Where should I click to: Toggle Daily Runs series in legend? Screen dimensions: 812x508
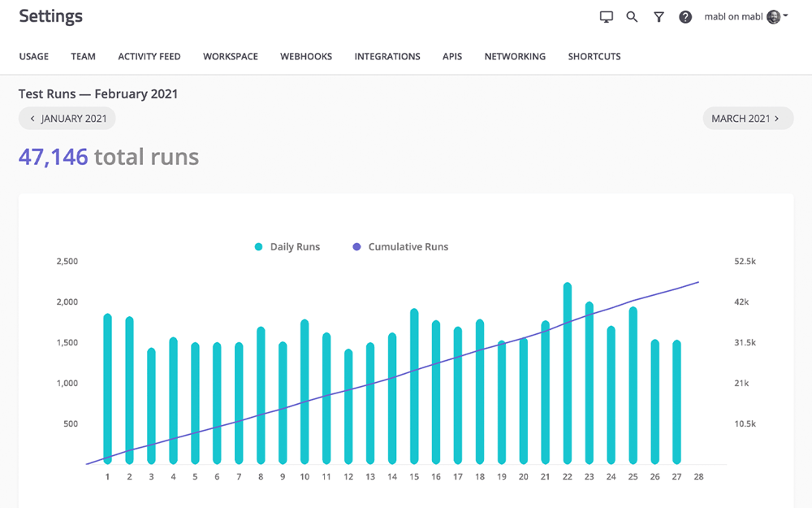287,247
